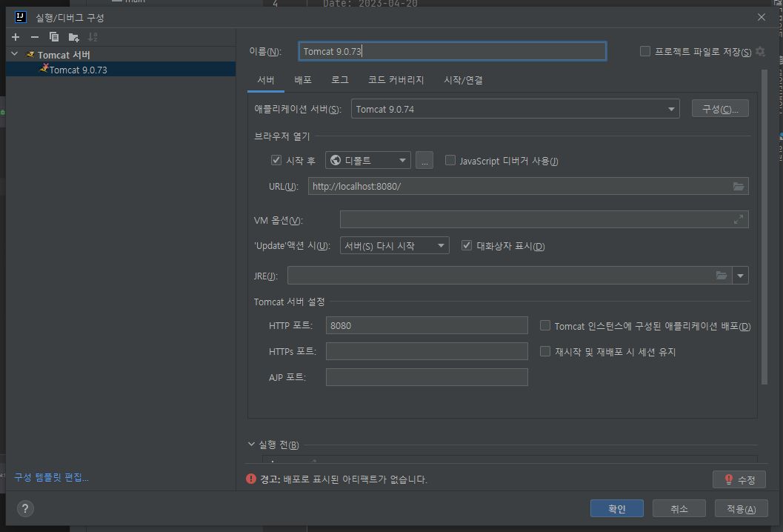Switch to the 서버 tab
This screenshot has width=783, height=532.
point(266,80)
